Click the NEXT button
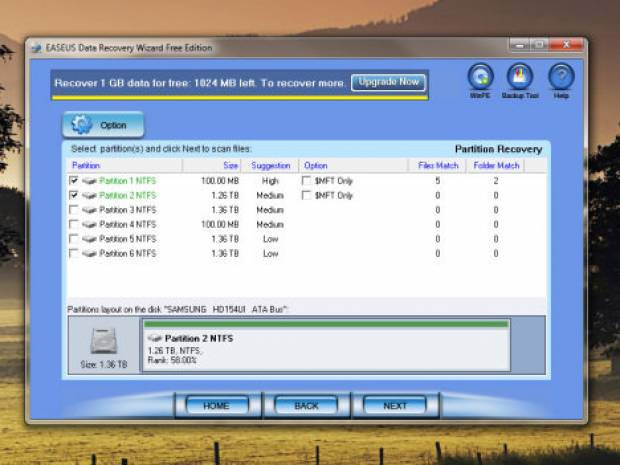620x465 pixels. pos(395,405)
